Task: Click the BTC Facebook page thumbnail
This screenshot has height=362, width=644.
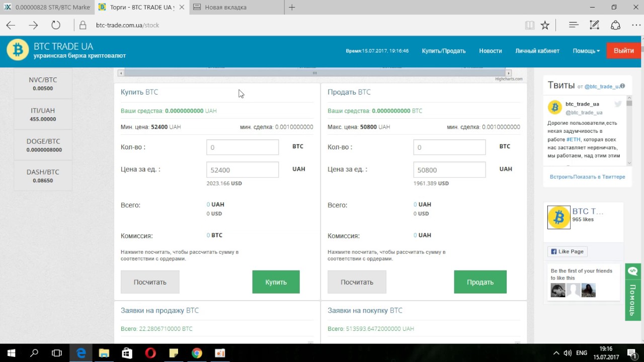Action: (x=559, y=217)
